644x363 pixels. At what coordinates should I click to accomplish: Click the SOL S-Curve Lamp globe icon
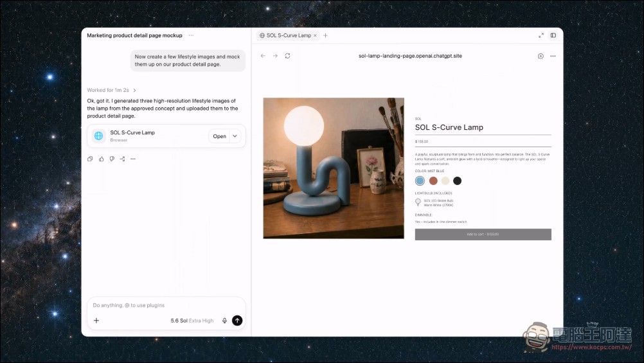(98, 136)
